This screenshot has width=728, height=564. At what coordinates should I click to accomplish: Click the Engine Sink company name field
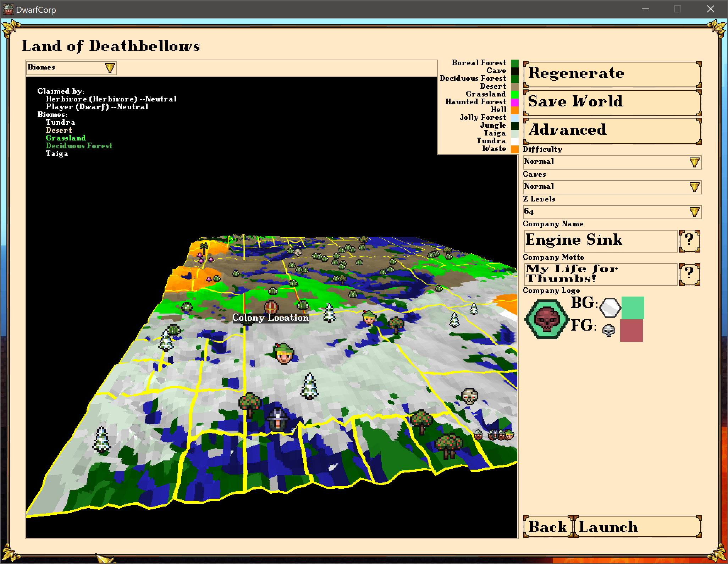point(600,240)
